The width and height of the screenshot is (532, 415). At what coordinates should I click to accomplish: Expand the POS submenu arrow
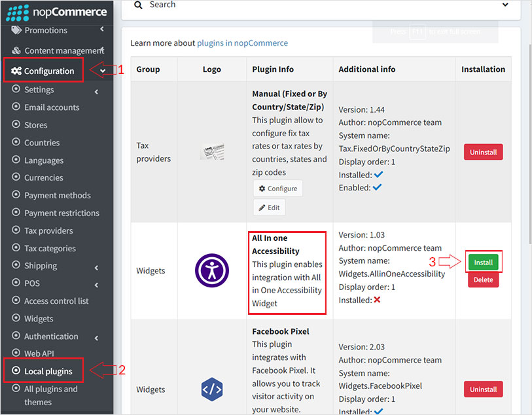coord(96,285)
